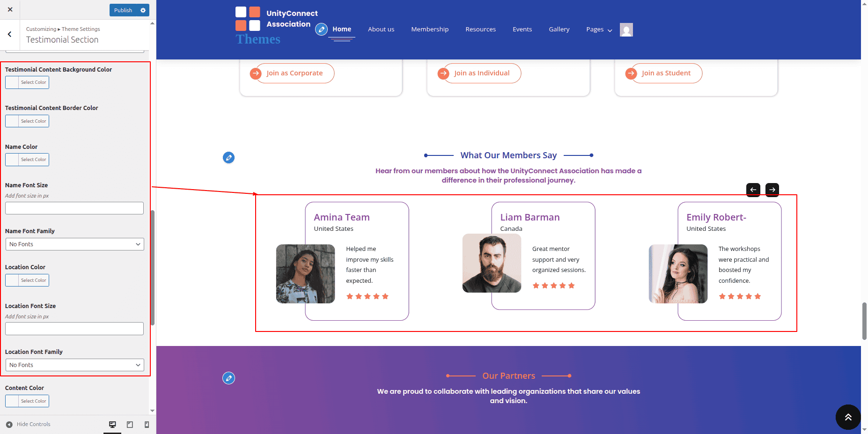Click the scroll-to-top double chevron button
Screen dimensions: 868x434
pyautogui.click(x=848, y=417)
